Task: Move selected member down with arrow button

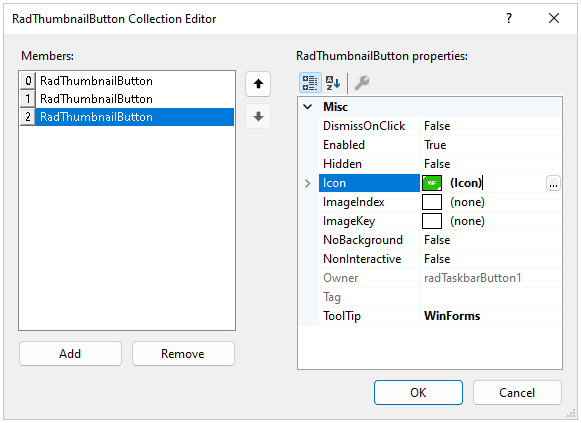Action: [x=258, y=116]
